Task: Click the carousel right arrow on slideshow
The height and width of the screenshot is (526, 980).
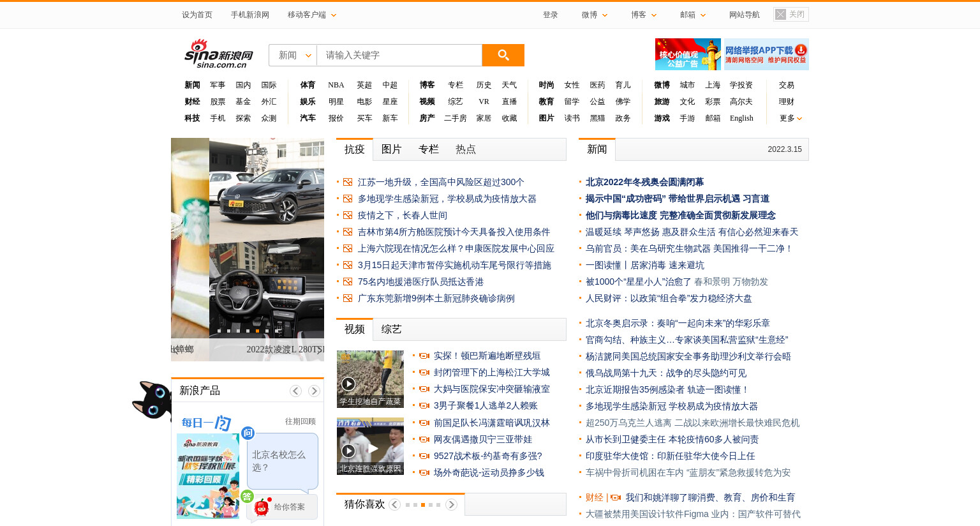Action: pyautogui.click(x=319, y=349)
